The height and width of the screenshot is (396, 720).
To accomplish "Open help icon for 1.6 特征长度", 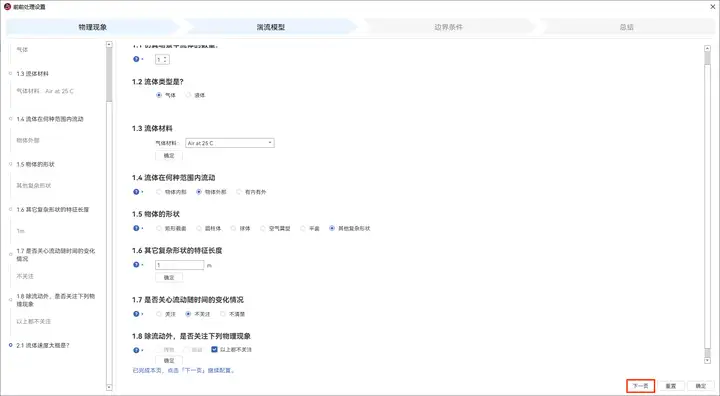I will 136,265.
